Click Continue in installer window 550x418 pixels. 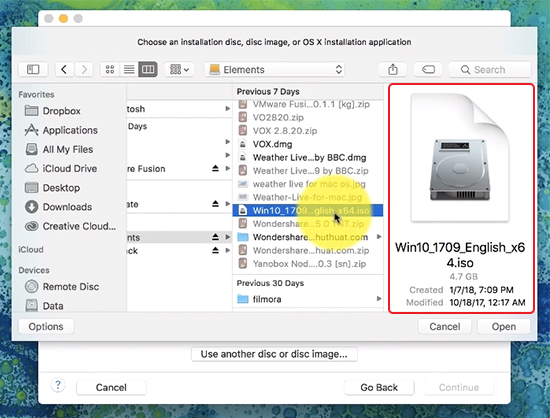(458, 387)
